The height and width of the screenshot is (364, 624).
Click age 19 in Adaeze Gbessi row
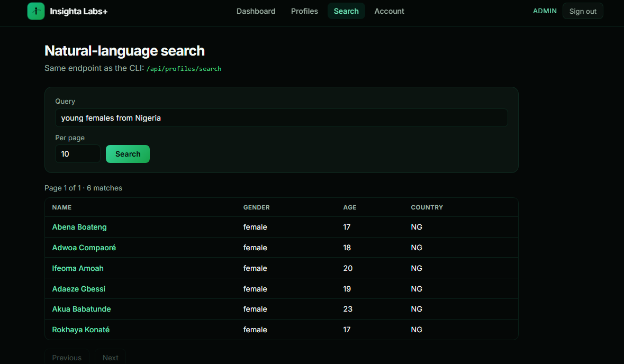coord(347,289)
